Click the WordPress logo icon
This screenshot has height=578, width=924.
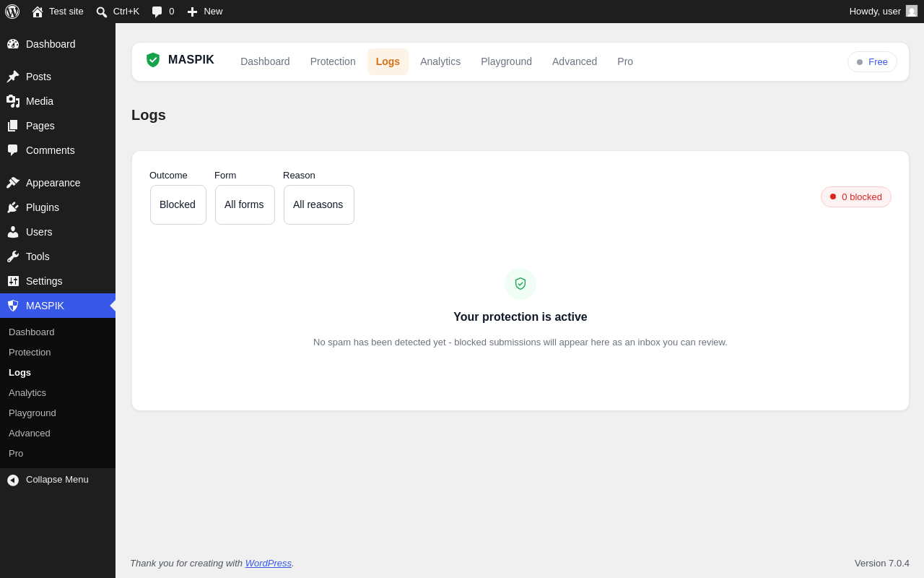tap(12, 12)
